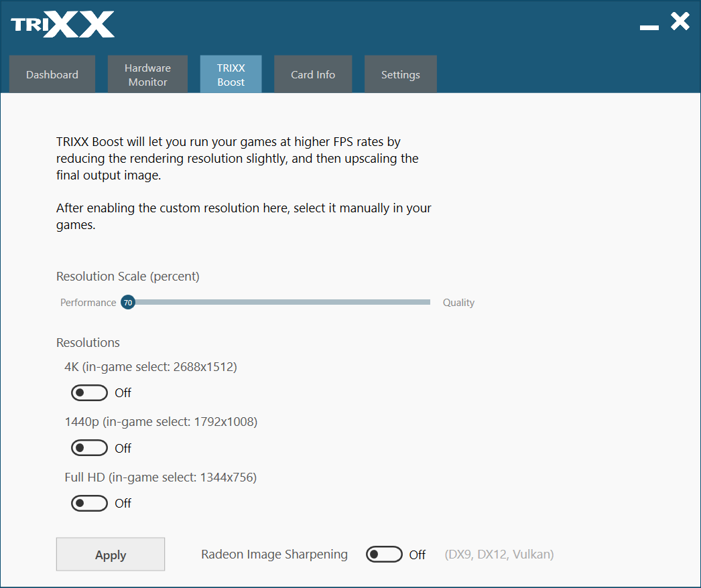Open the Card Info tab
The image size is (701, 588).
click(313, 74)
